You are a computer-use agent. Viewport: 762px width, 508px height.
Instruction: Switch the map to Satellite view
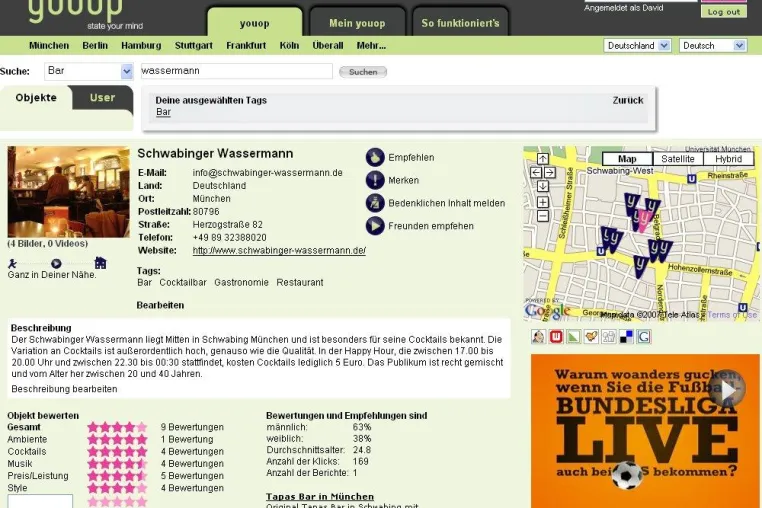tap(677, 159)
